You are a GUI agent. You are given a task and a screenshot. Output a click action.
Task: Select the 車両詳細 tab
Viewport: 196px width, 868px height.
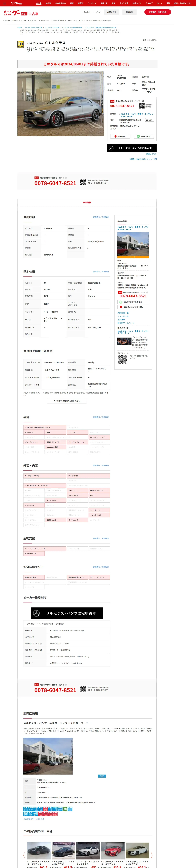[x=87, y=203]
